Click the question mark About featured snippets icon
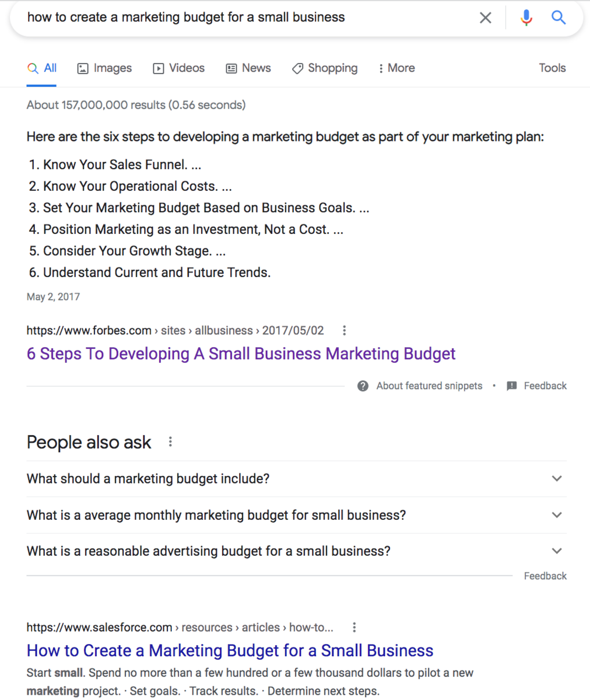 [x=363, y=386]
